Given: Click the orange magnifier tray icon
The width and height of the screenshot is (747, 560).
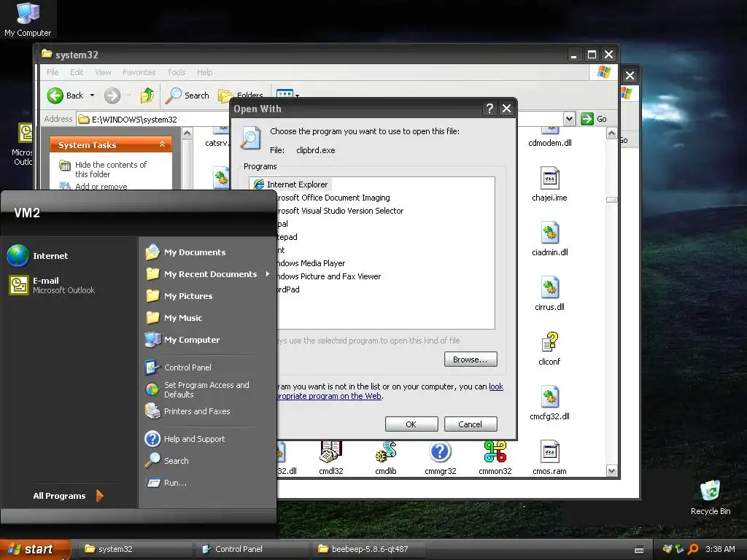Looking at the screenshot, I should coord(694,549).
